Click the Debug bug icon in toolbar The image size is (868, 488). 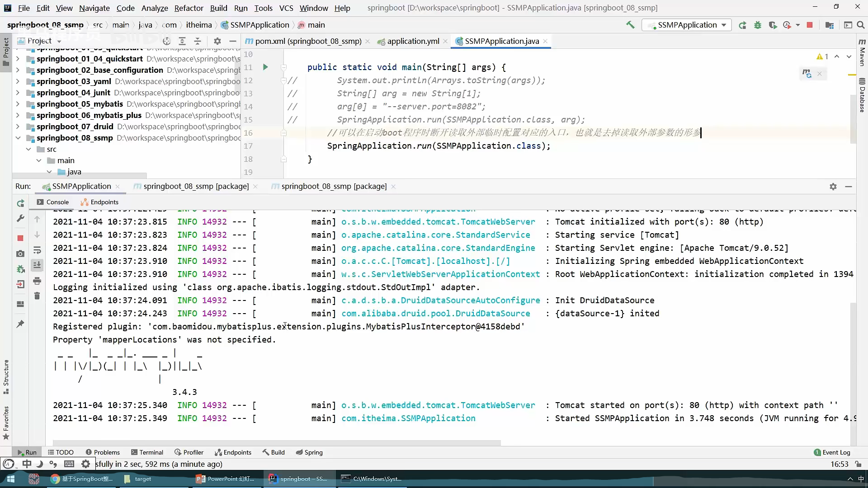[x=758, y=25]
